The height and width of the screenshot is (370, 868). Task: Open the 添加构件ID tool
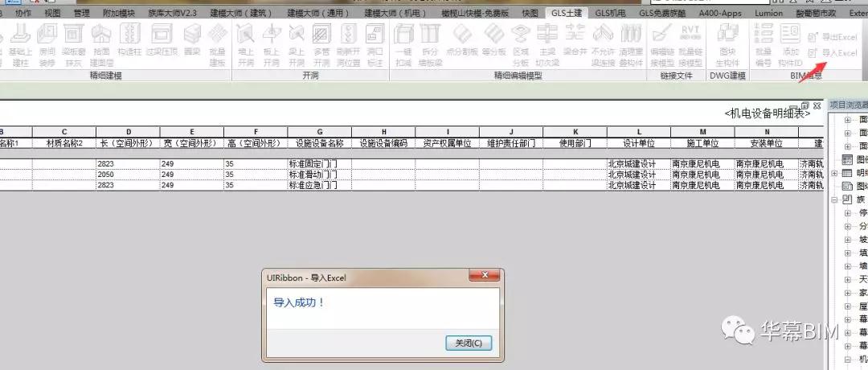coord(790,45)
